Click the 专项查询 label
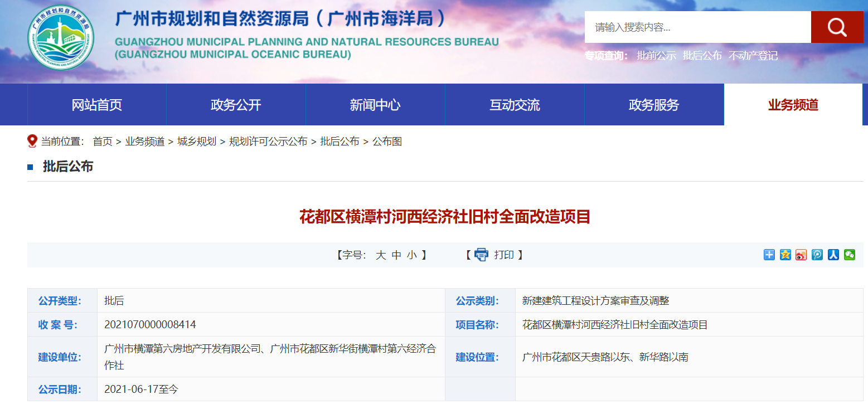 click(607, 56)
